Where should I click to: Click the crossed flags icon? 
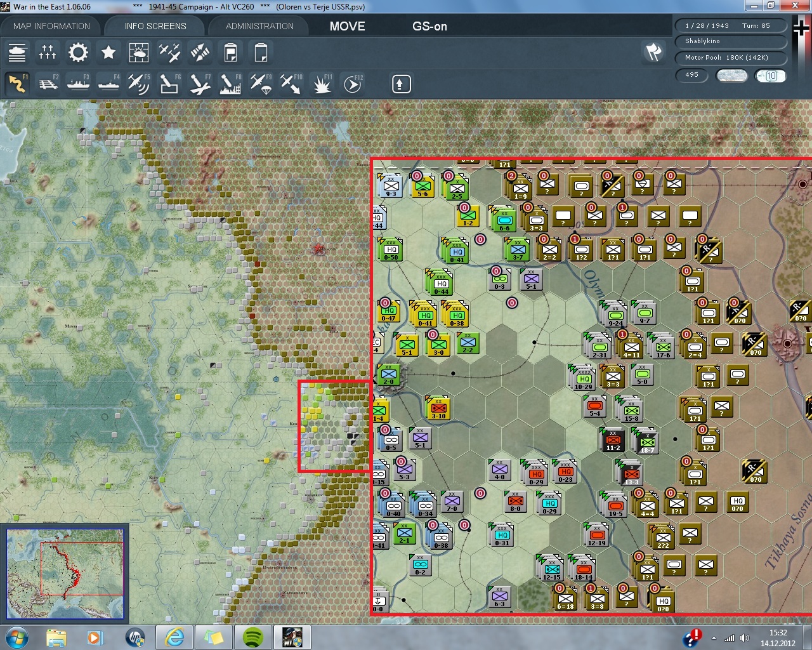pyautogui.click(x=654, y=52)
